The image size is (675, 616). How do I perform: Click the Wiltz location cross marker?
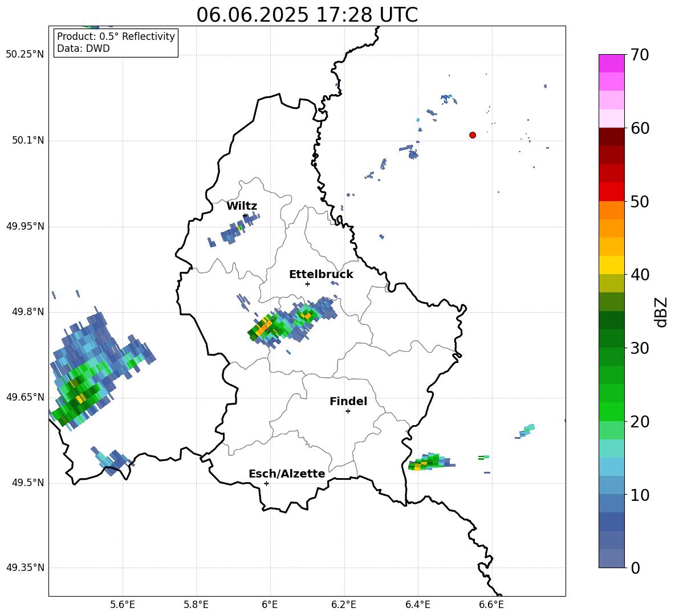click(x=245, y=215)
